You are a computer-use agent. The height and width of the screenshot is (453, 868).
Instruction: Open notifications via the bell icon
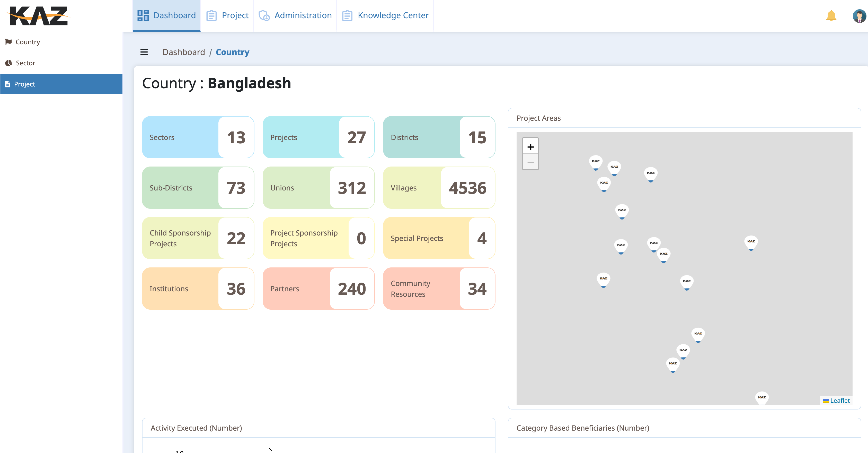point(831,15)
